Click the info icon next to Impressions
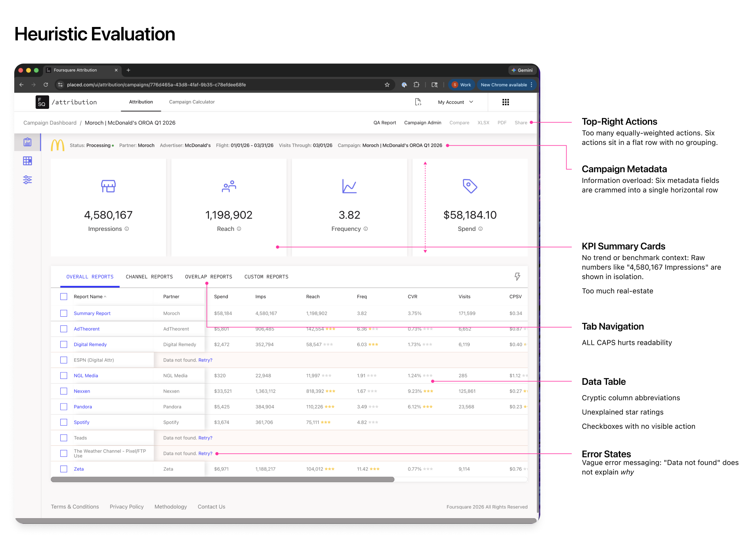The image size is (756, 540). pos(126,229)
